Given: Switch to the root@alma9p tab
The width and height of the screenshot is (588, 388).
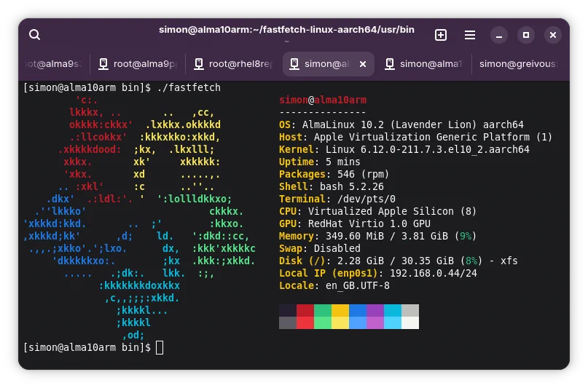Looking at the screenshot, I should 138,64.
